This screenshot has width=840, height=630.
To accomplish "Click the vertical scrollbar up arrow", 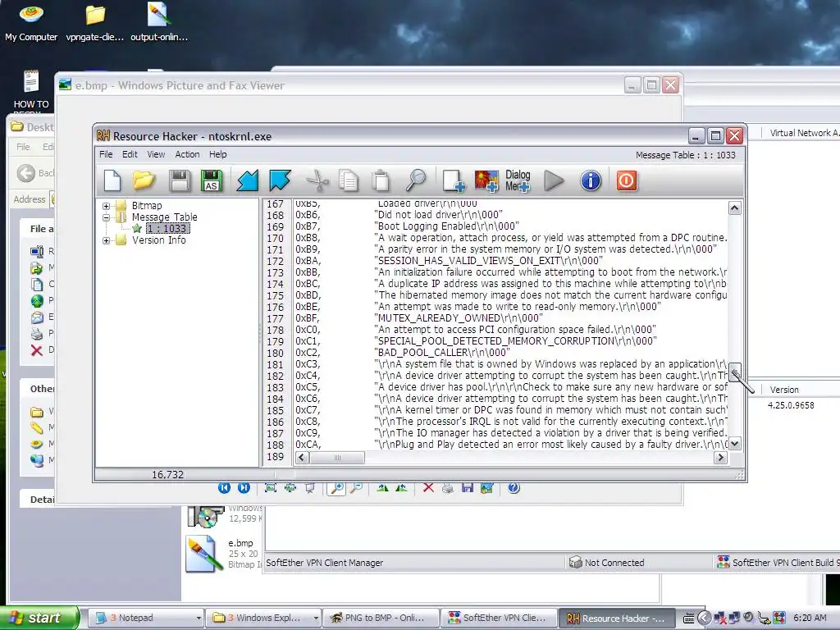I will (734, 208).
